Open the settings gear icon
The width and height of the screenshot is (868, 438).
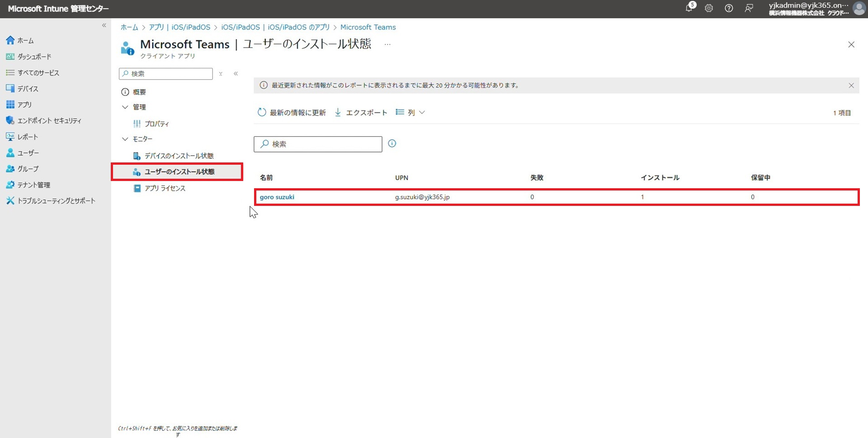click(x=709, y=8)
